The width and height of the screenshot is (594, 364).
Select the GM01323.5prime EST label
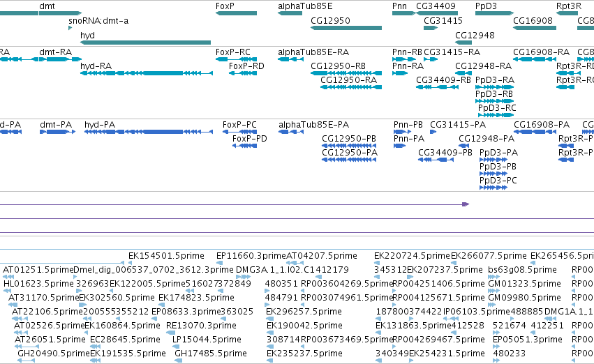524,285
